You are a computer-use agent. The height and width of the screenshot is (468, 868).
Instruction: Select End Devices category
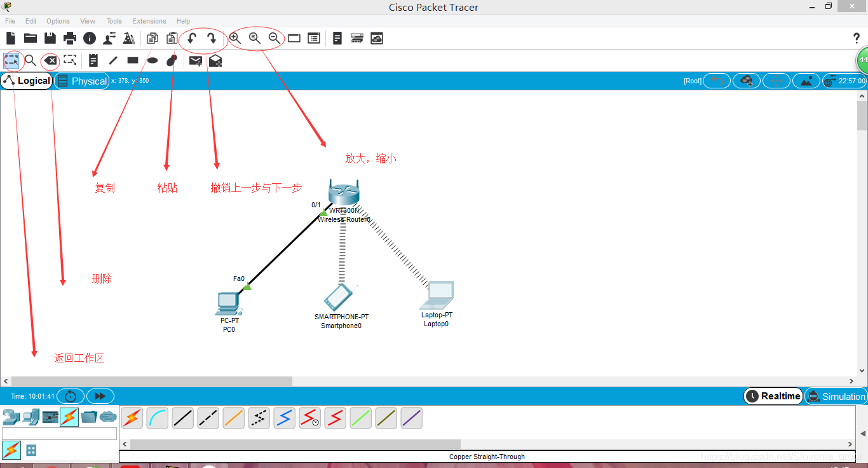pos(31,417)
